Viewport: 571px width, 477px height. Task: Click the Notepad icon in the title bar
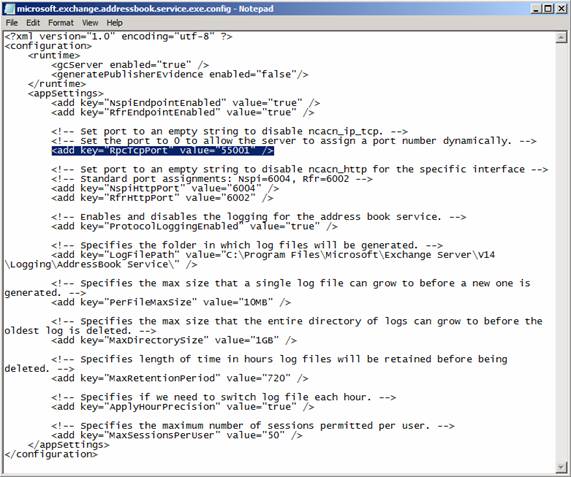9,9
